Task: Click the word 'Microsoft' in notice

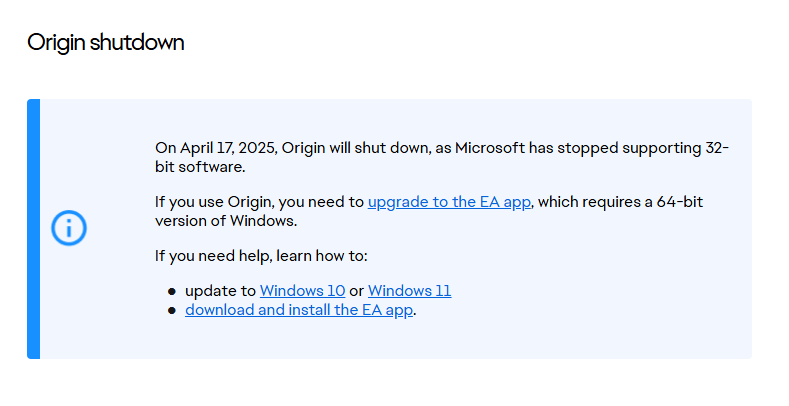Action: pyautogui.click(x=490, y=148)
